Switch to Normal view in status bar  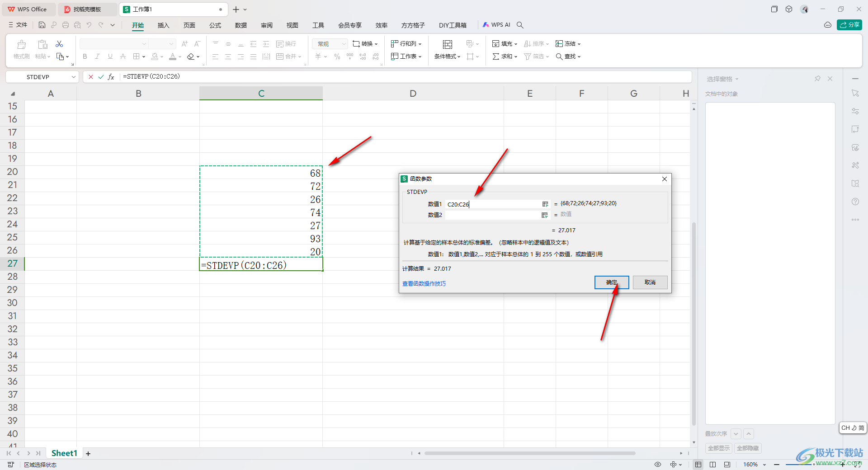click(698, 465)
